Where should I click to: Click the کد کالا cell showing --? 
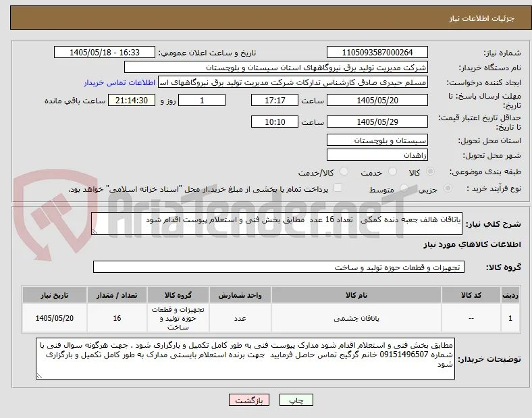point(471,318)
